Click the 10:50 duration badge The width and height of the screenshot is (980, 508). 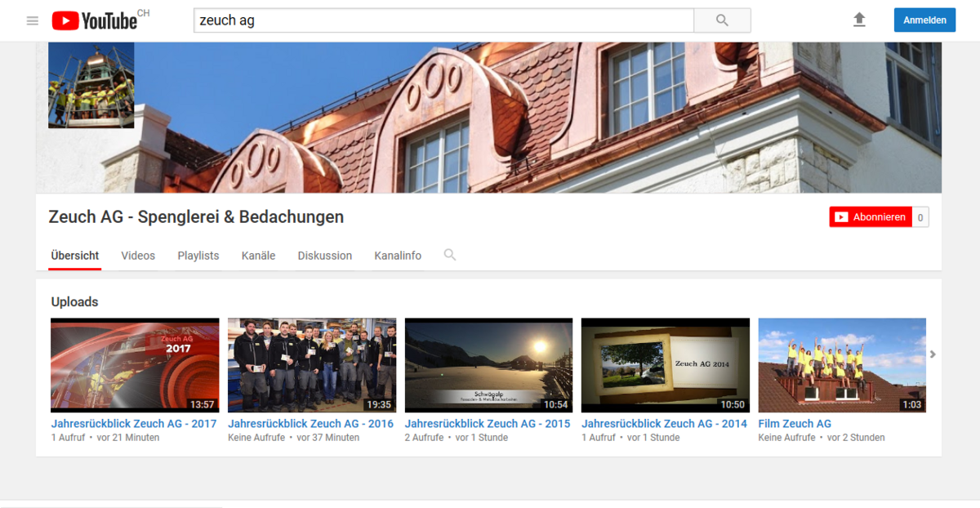pos(733,404)
